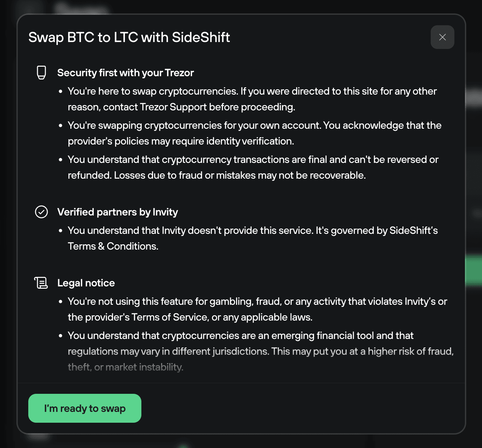Screen dimensions: 482x448
Task: Click the Security first with your Trezor heading
Action: coord(126,73)
